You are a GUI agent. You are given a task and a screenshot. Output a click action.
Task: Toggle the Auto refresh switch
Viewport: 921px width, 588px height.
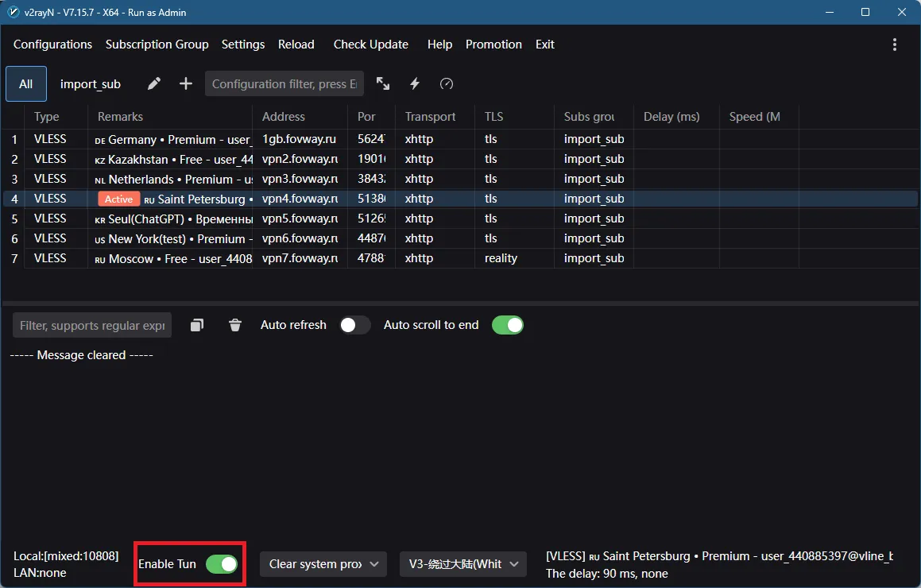click(354, 325)
